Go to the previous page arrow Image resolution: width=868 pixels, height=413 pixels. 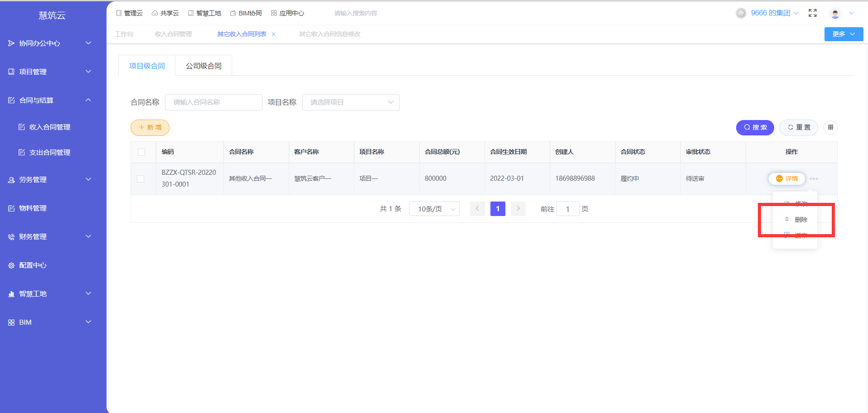pos(477,209)
